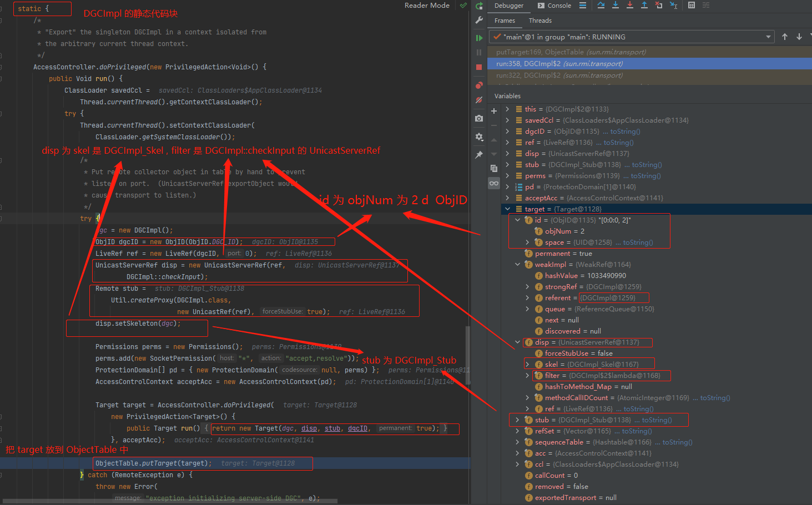Expand the acceptAcc variable node
This screenshot has height=505, width=812.
tap(507, 198)
